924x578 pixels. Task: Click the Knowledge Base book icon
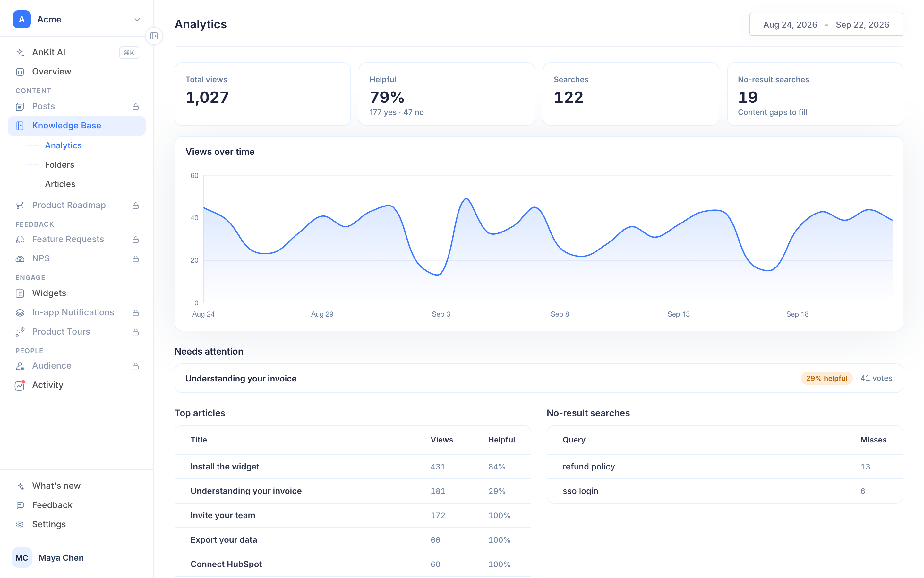[20, 126]
